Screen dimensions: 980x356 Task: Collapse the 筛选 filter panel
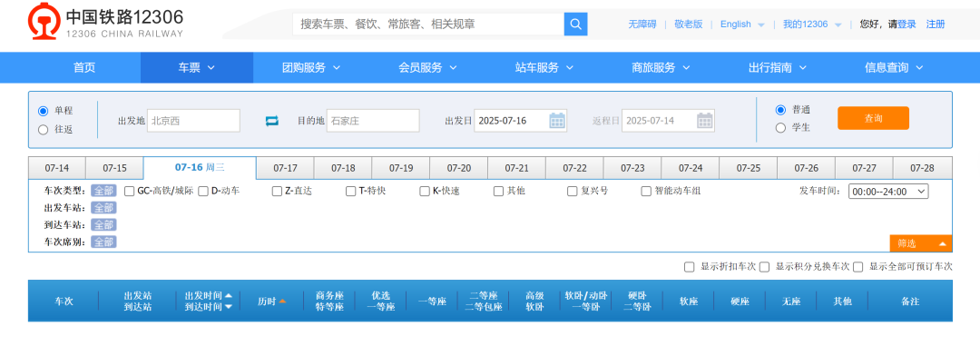921,243
